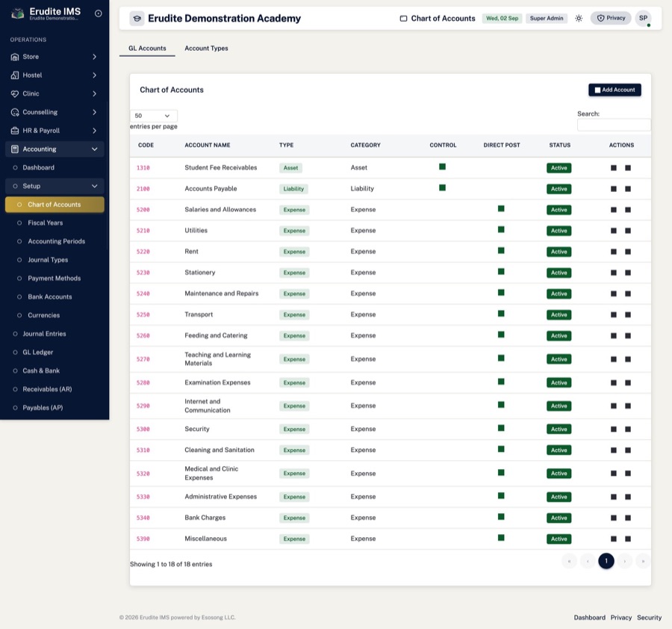Click first action icon in Student Fee Receivables row
This screenshot has height=629, width=672.
point(613,168)
